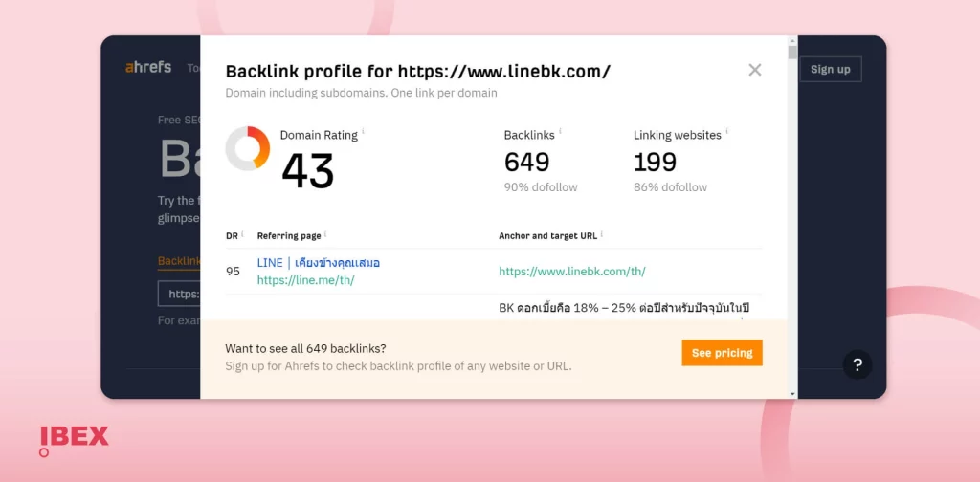This screenshot has width=980, height=482.
Task: Click the Sign up button
Action: tap(830, 69)
